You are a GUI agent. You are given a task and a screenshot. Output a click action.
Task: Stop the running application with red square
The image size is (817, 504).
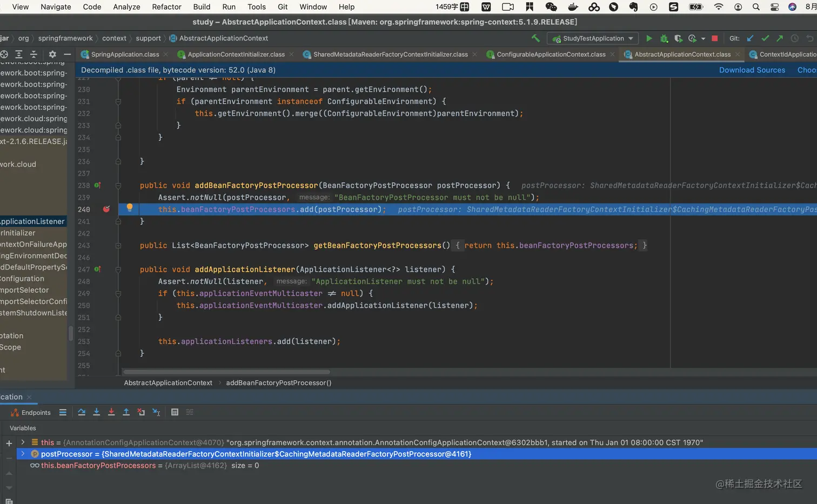[x=714, y=38]
